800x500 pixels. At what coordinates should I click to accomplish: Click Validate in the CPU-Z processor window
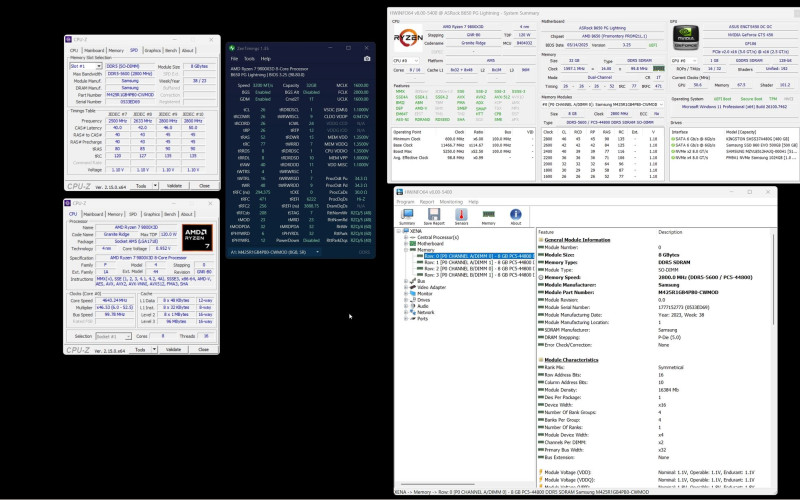pos(173,349)
